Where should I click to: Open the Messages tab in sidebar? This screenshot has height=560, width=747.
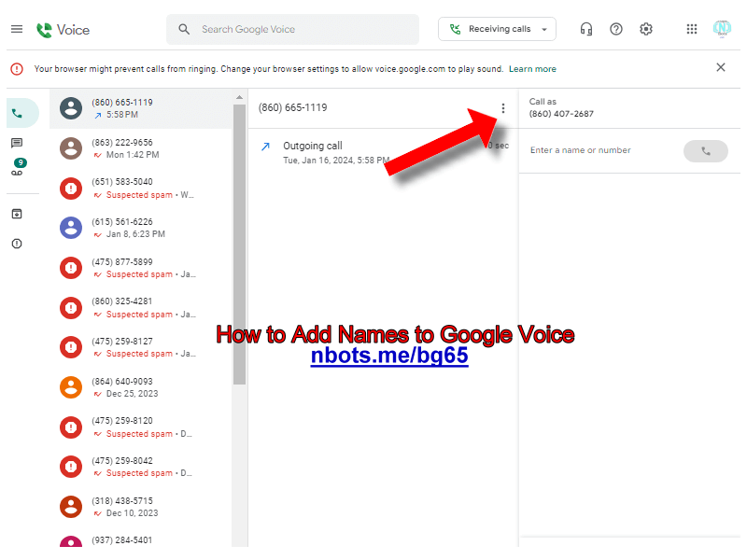pyautogui.click(x=17, y=143)
